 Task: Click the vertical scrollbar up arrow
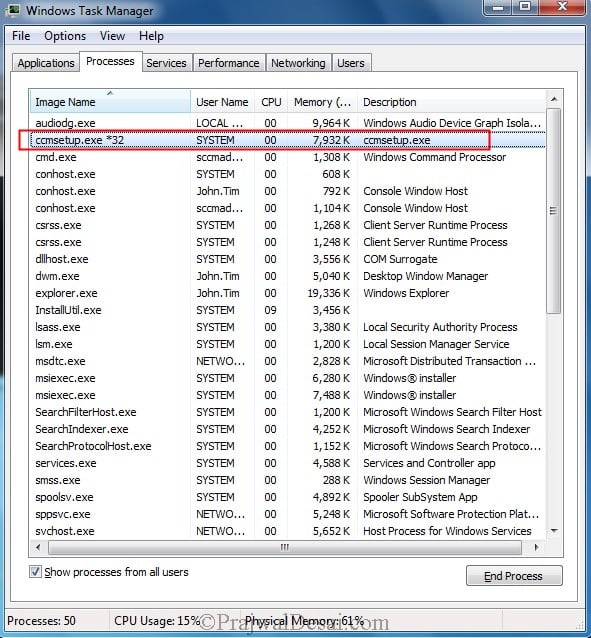(x=554, y=99)
